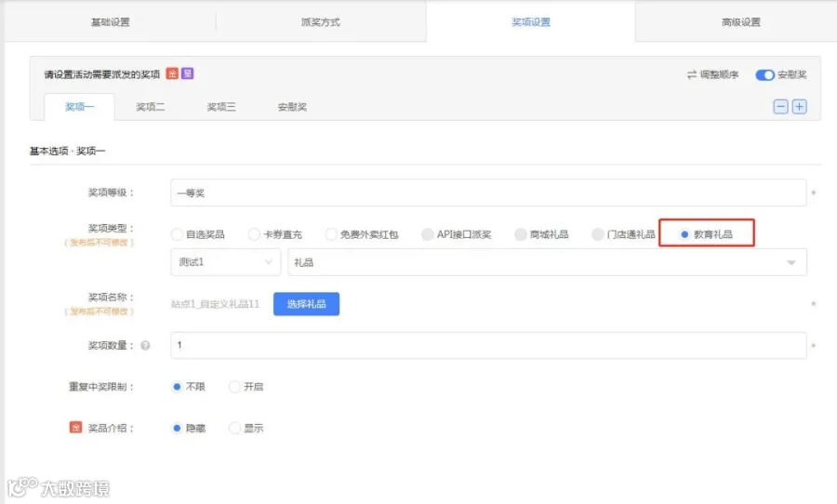Switch to the 高级设置 tab

click(740, 22)
